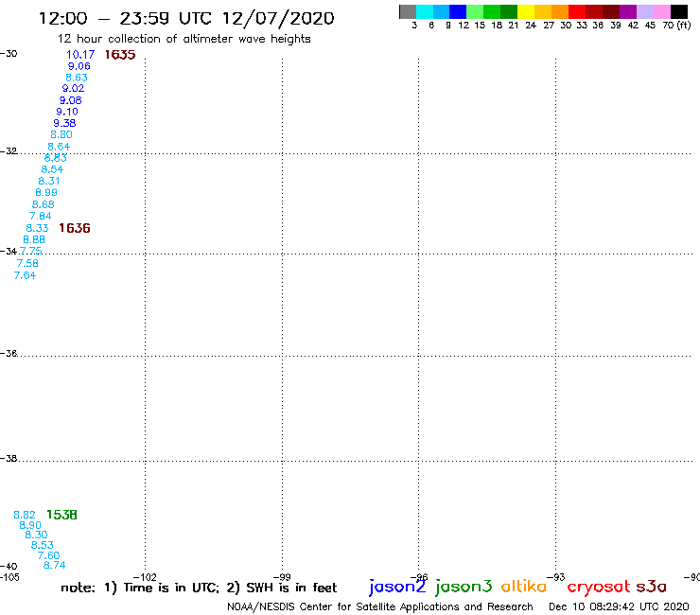Screen dimensions: 700x615
Task: Click the 9.08 wave height value
Action: click(x=71, y=100)
